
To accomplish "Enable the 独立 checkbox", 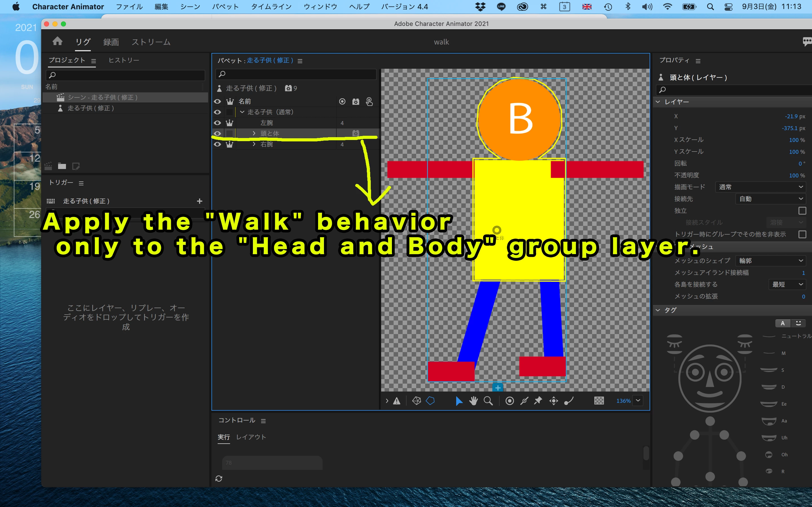I will point(802,211).
